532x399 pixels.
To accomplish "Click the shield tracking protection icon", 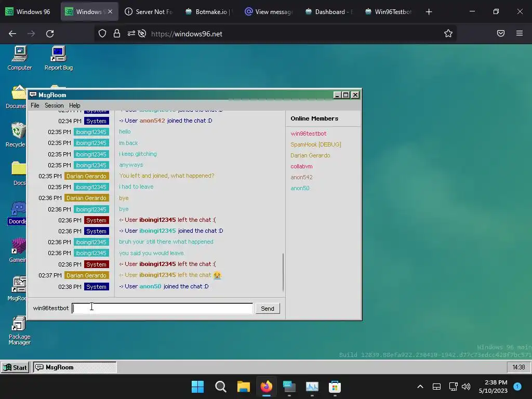I will click(102, 33).
